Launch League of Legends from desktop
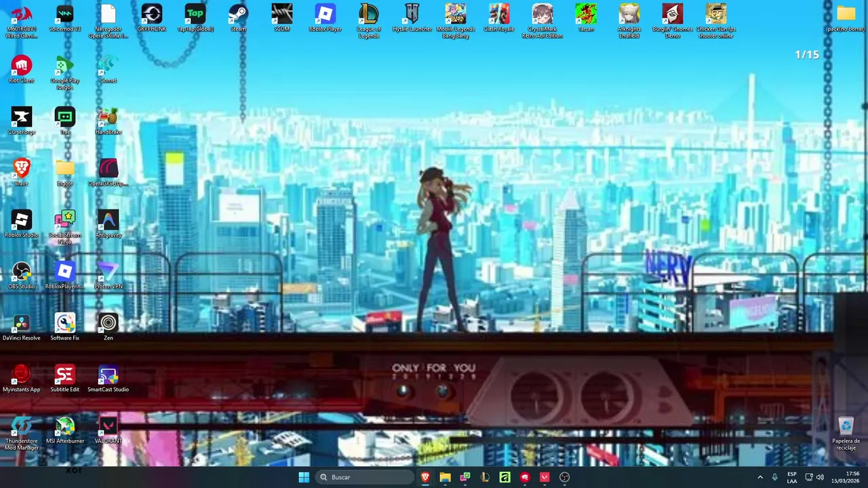The image size is (868, 488). (369, 21)
